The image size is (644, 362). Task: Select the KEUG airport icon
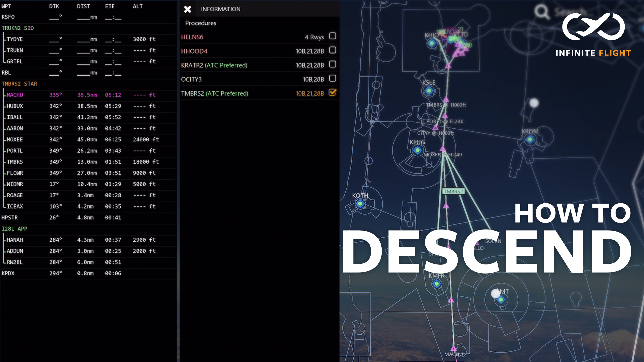pyautogui.click(x=418, y=150)
